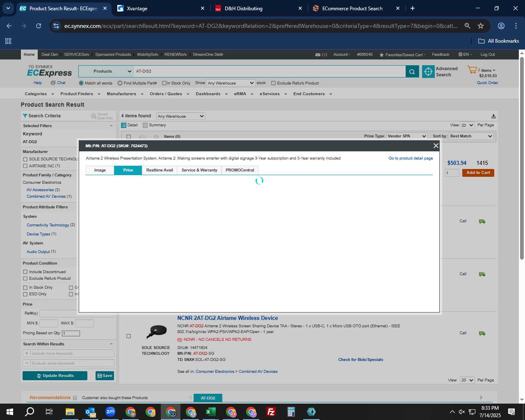Reload the browser page
525x420 pixels.
click(39, 26)
